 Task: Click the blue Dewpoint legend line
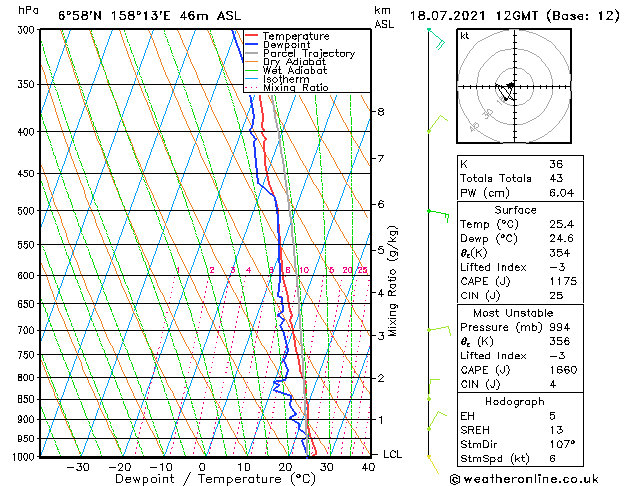coord(251,44)
